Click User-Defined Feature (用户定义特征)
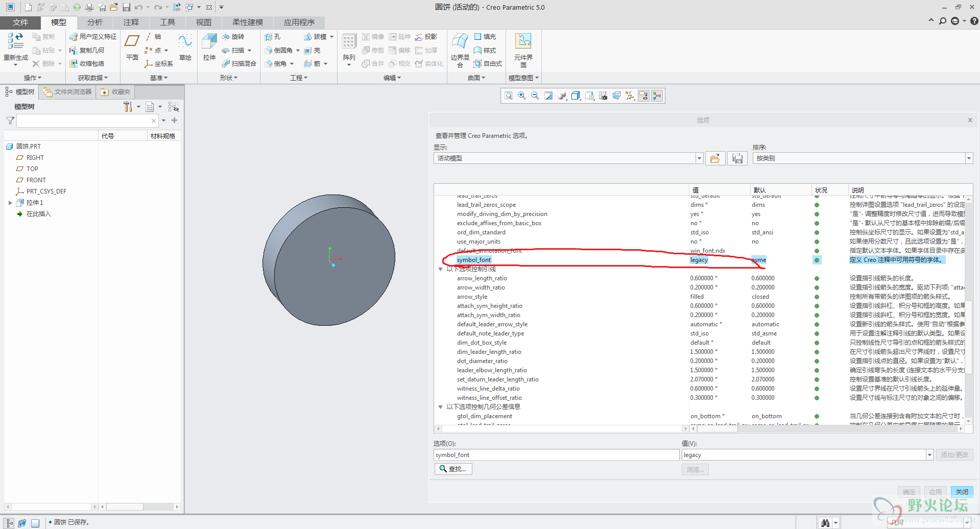The image size is (980, 529). tap(93, 37)
